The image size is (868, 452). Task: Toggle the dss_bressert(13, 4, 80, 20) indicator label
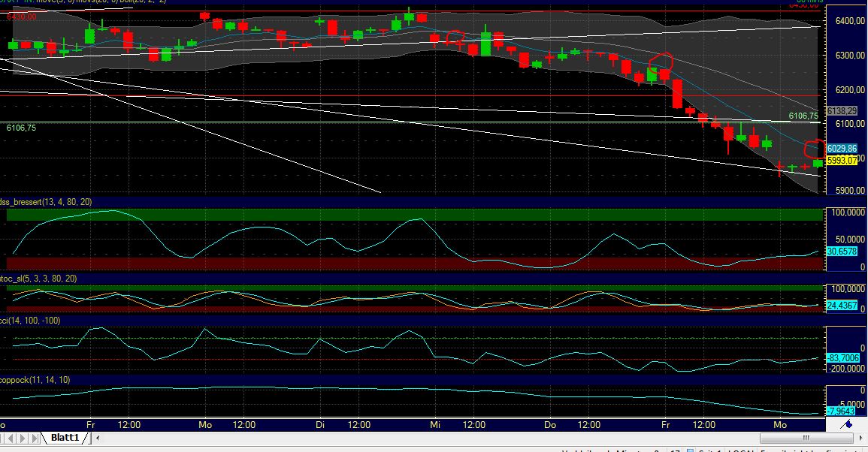[x=45, y=201]
